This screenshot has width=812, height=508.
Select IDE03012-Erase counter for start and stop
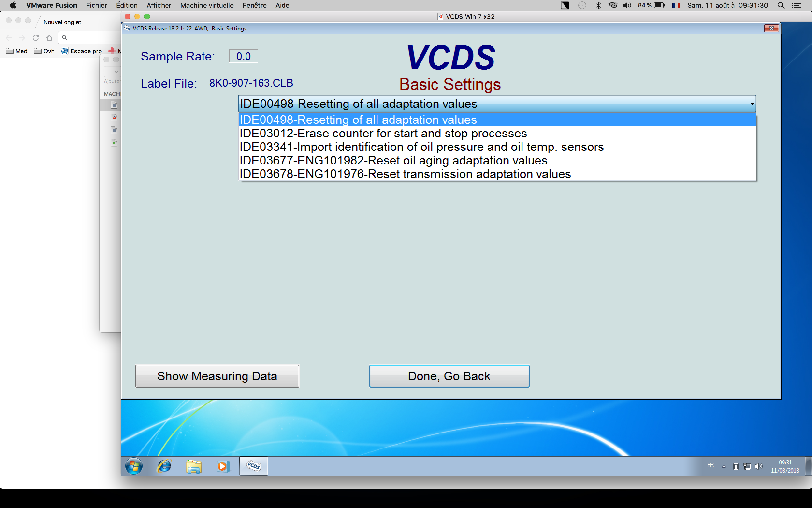(x=497, y=133)
